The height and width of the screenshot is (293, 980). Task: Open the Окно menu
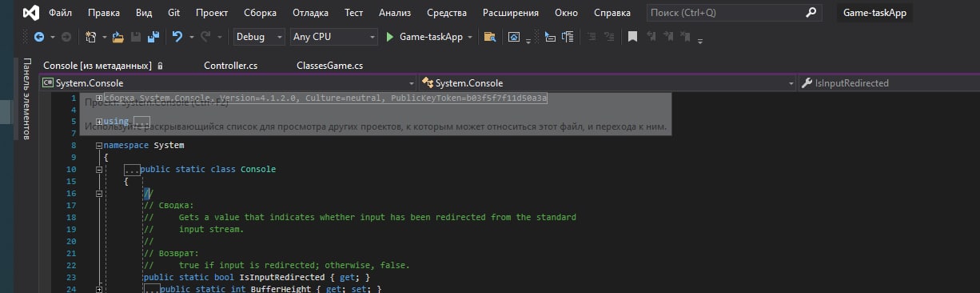pos(566,14)
